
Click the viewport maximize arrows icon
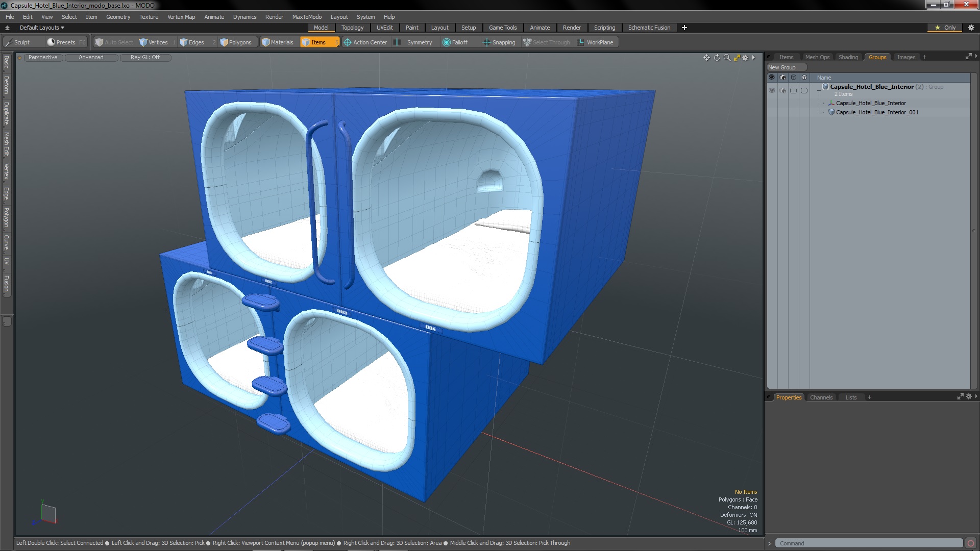(x=737, y=58)
